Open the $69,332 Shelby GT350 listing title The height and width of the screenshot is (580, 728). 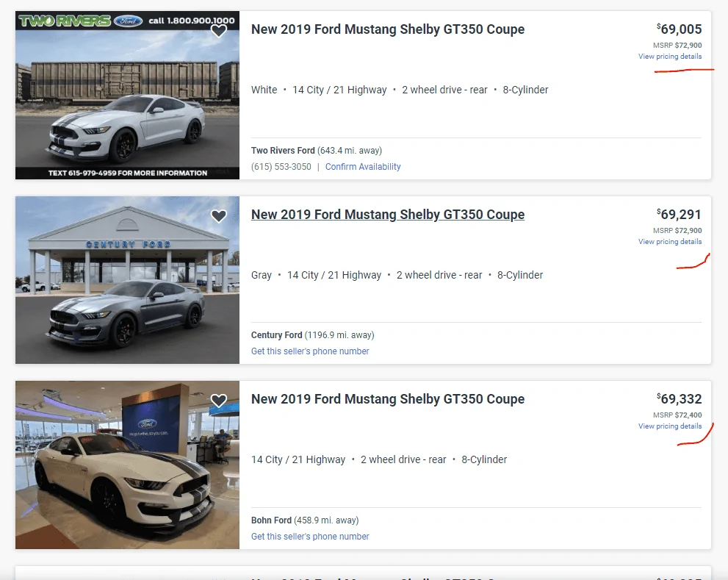click(388, 398)
